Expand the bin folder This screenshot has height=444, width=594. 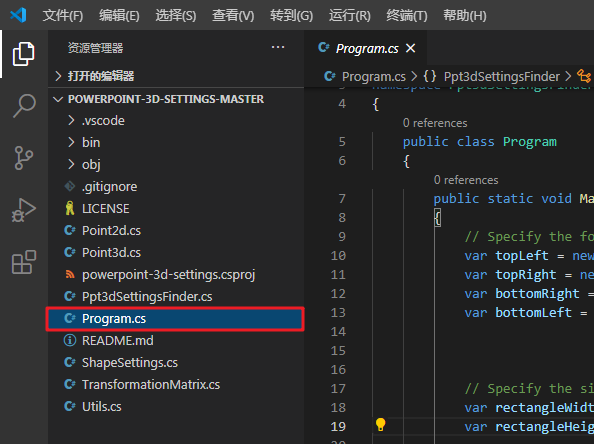coord(71,142)
